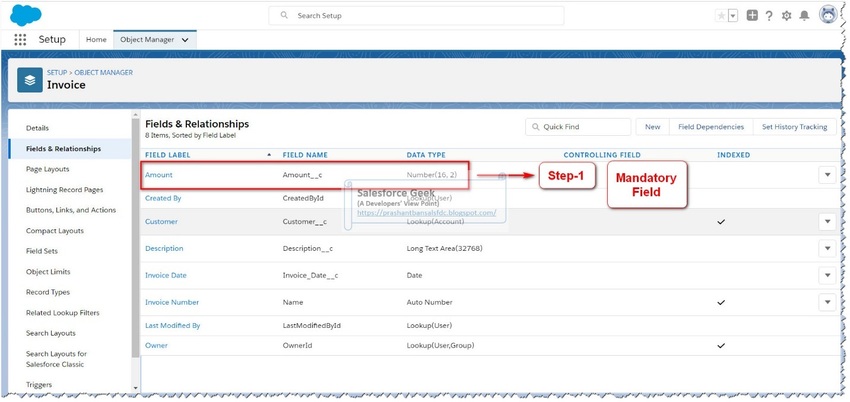Open the Invoice Number field link

point(172,302)
